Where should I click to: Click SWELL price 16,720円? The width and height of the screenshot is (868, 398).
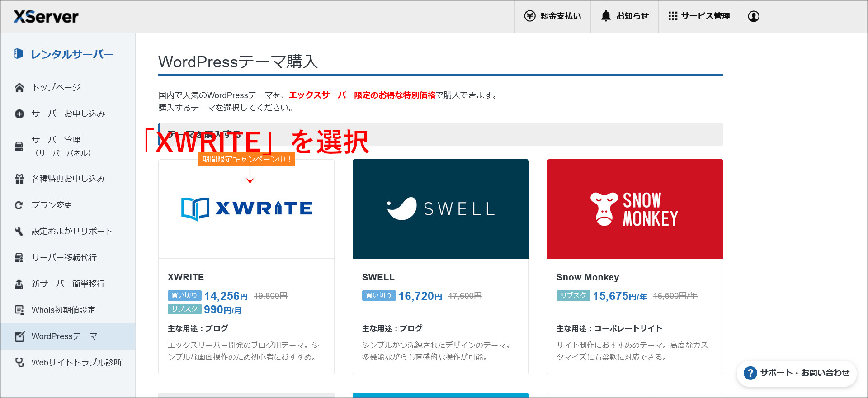[x=420, y=296]
